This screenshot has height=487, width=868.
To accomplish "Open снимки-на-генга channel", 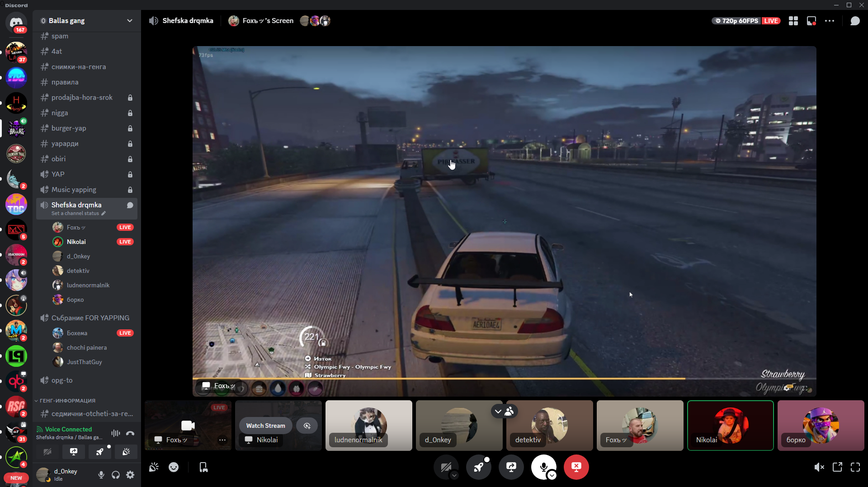I will click(87, 67).
